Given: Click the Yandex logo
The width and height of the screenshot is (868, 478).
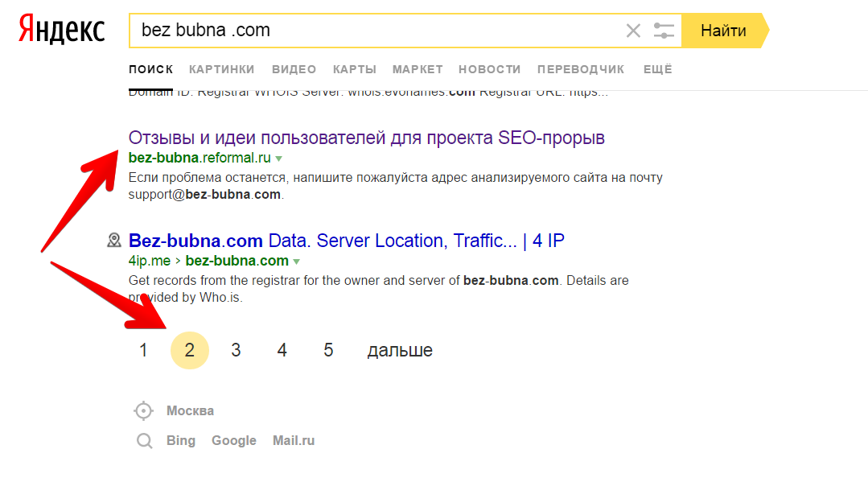Looking at the screenshot, I should [x=62, y=31].
